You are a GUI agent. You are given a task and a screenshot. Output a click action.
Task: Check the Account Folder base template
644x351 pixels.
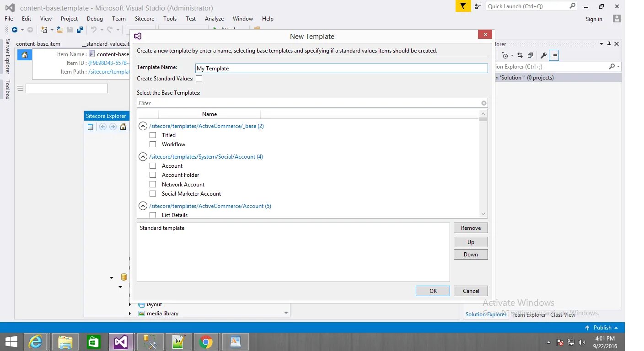(x=153, y=175)
